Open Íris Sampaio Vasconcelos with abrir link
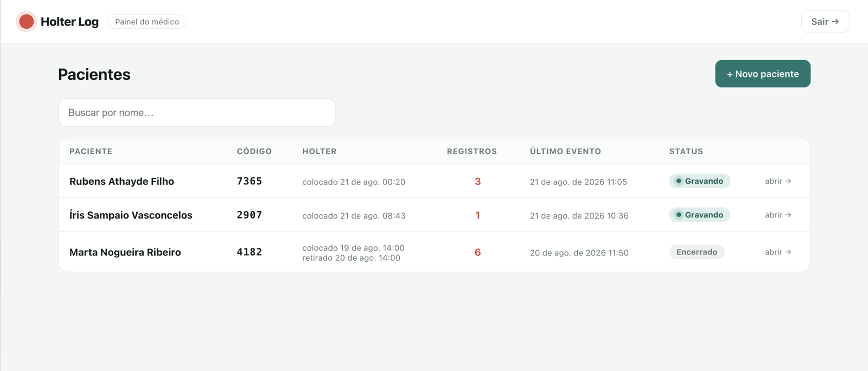This screenshot has width=868, height=371. pyautogui.click(x=778, y=215)
